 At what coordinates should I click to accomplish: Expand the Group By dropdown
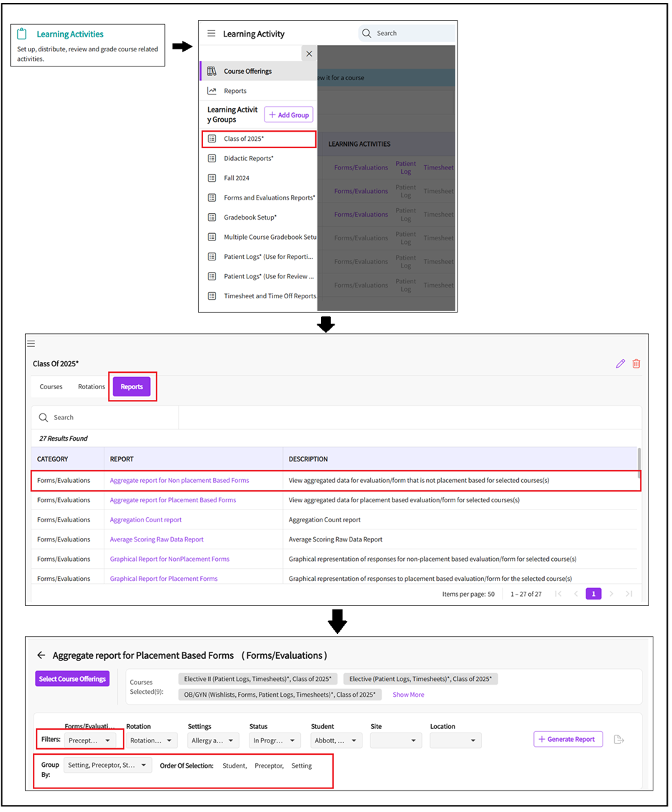[107, 765]
